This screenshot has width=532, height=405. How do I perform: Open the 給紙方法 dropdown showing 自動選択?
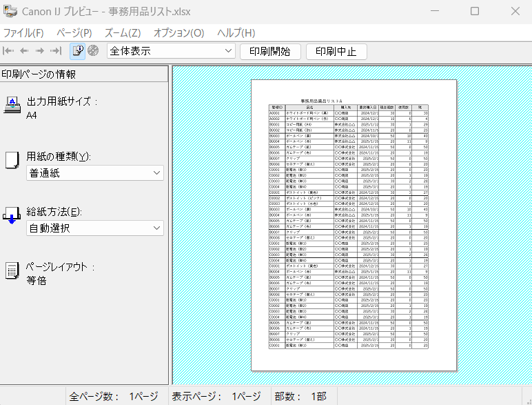coord(95,228)
